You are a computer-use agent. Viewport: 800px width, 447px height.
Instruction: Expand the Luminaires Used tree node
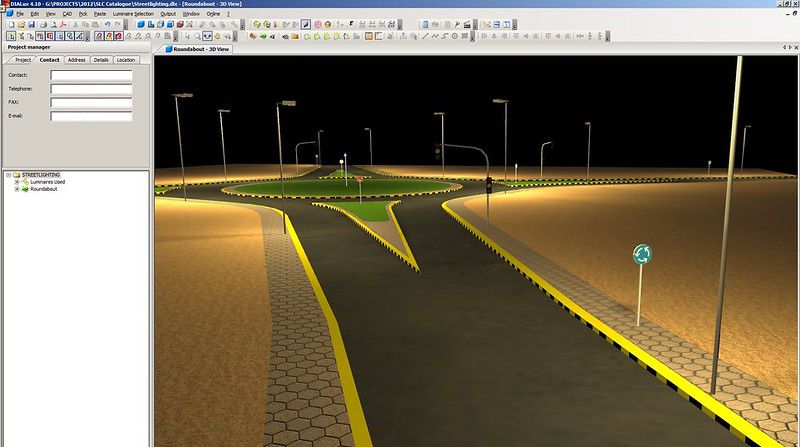pyautogui.click(x=17, y=182)
